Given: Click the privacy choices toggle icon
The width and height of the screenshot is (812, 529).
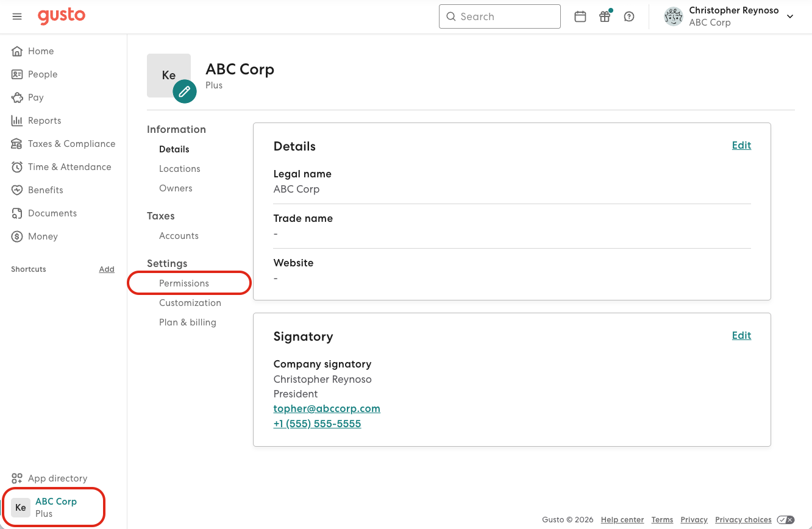Looking at the screenshot, I should (x=785, y=520).
